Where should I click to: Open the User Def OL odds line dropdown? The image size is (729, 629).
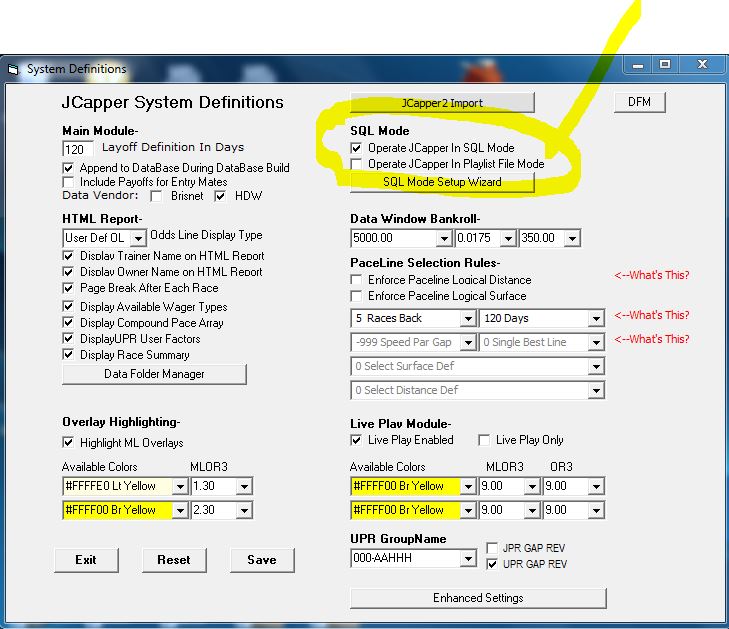(x=138, y=238)
